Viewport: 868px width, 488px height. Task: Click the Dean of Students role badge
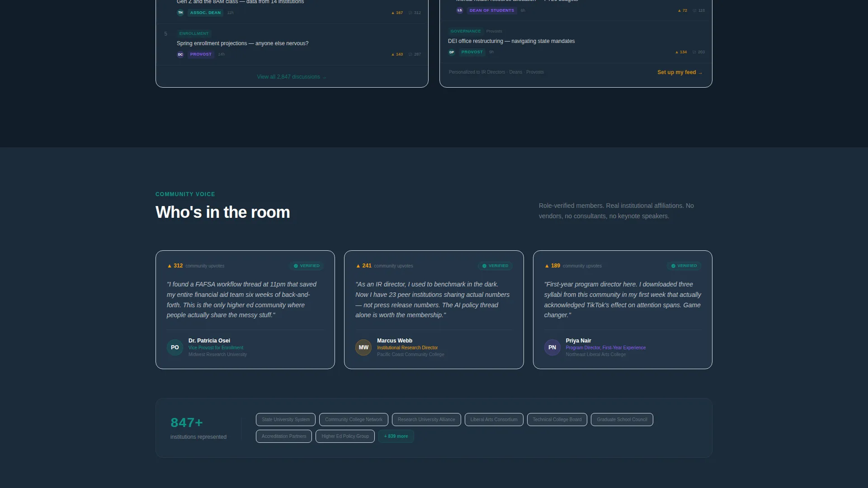point(492,10)
